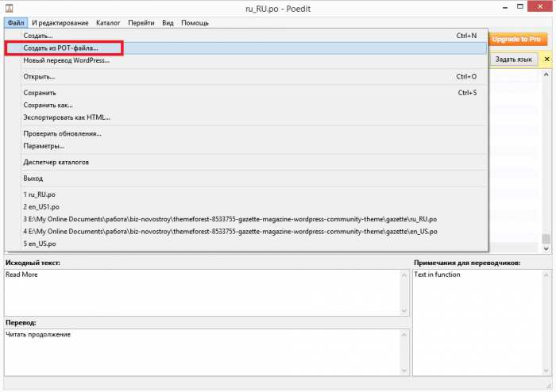Choose Сохранить как... option
Screen dimensions: 556x392
click(x=246, y=106)
